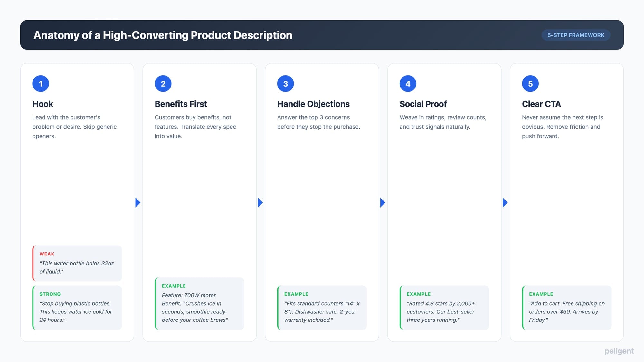
Task: Click the 'Fits standard counters' example text
Action: tap(322, 311)
